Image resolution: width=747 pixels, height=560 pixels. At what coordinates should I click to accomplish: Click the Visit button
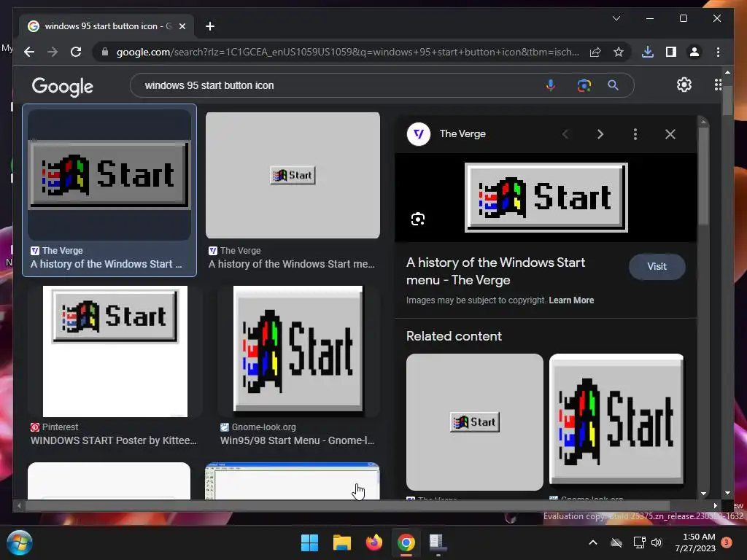tap(657, 267)
